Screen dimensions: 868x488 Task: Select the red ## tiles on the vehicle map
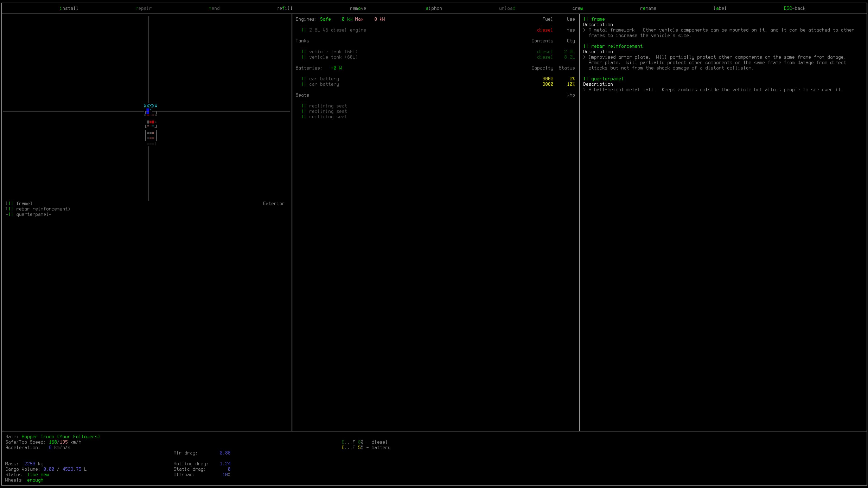point(152,122)
